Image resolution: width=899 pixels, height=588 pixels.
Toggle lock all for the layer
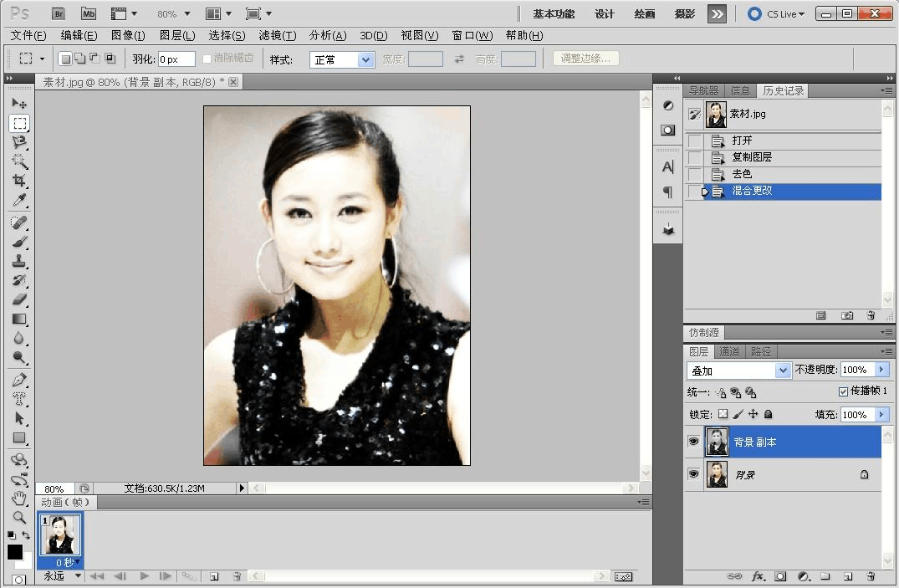click(x=769, y=414)
